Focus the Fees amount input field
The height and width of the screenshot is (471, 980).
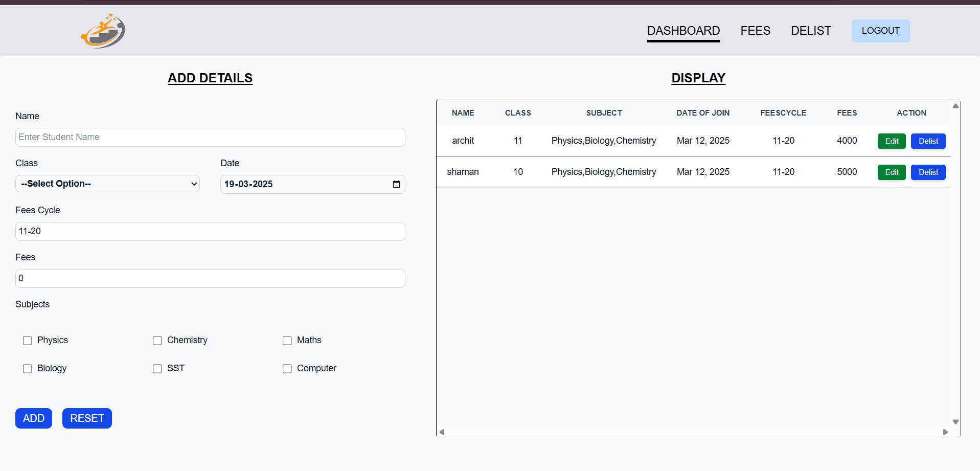tap(210, 278)
